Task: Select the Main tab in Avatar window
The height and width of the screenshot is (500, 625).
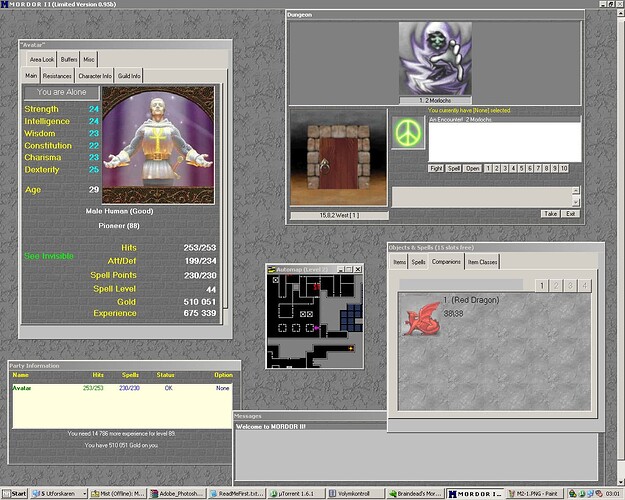Action: coord(31,75)
